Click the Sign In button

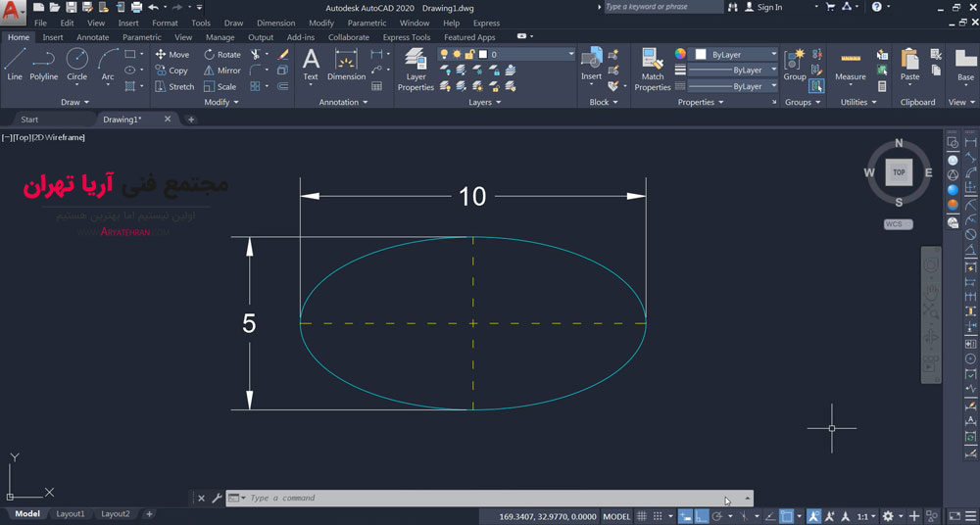tap(768, 7)
